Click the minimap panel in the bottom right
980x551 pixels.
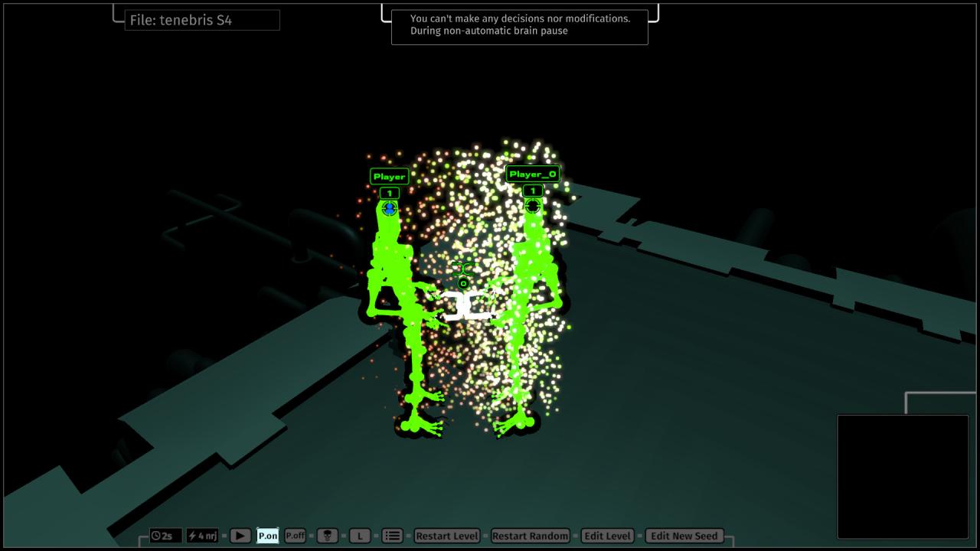point(903,474)
